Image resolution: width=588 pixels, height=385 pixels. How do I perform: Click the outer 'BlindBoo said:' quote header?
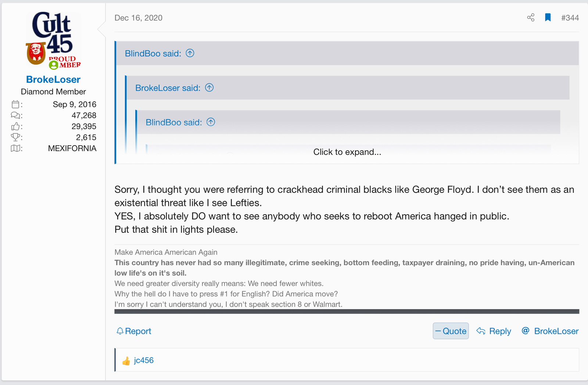coord(153,54)
